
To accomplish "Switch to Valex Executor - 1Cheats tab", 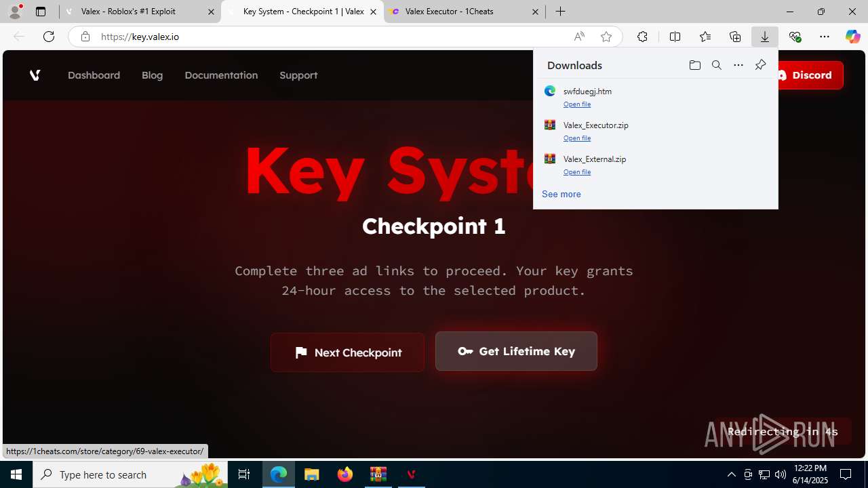I will [x=465, y=12].
